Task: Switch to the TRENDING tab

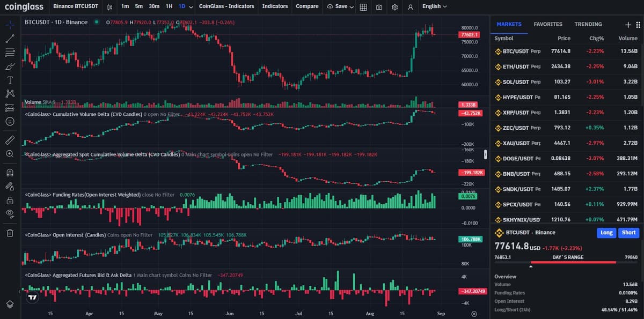Action: (x=588, y=24)
